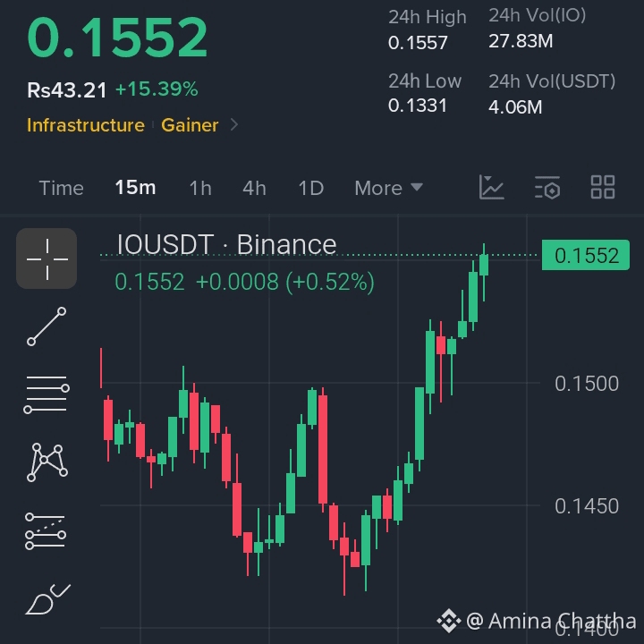
Task: Click the 24h Vol(IO) value 27.83M
Action: point(521,41)
